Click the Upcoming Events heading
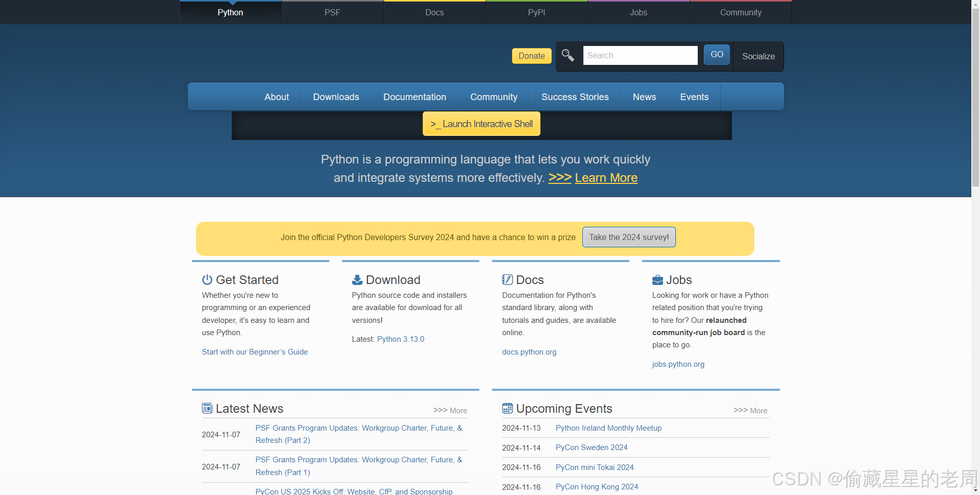980x495 pixels. 564,408
